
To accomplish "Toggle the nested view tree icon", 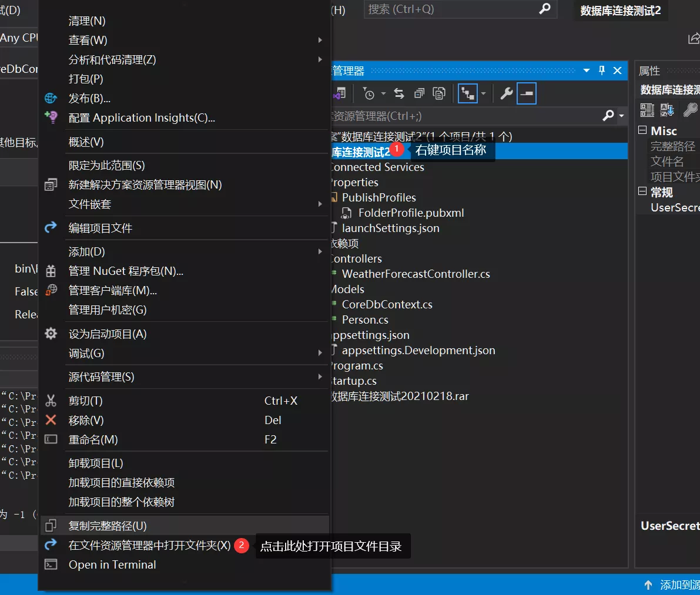I will (468, 93).
